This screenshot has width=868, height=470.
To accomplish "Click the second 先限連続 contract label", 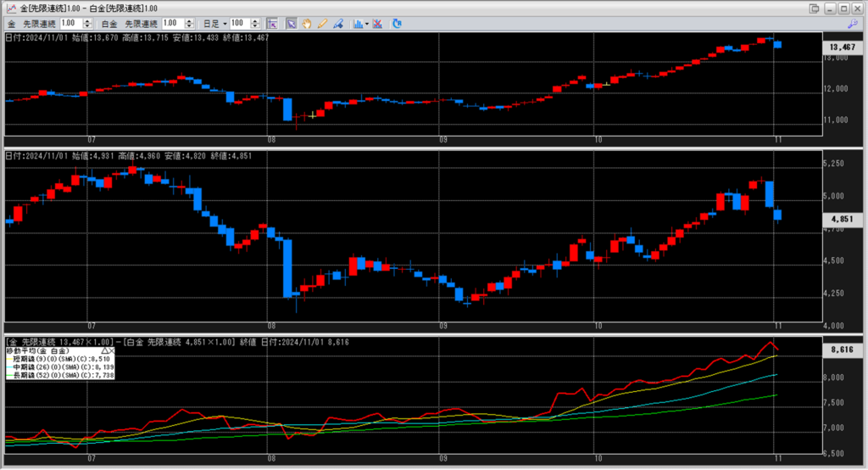I will point(141,24).
